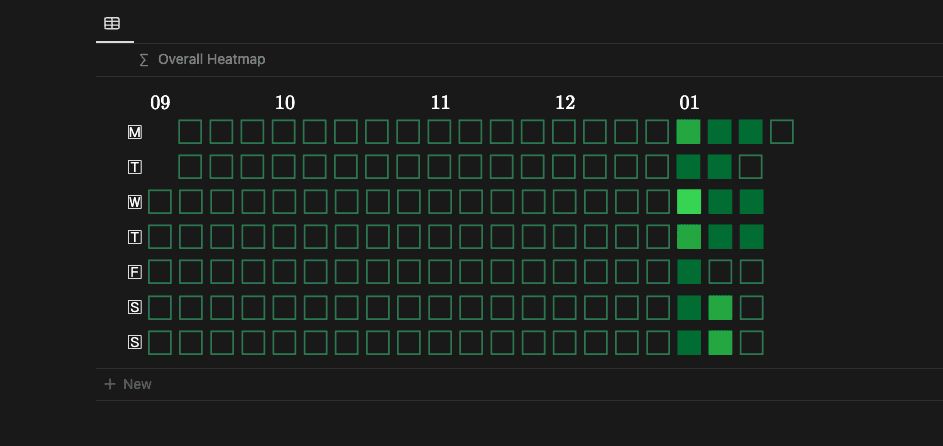
Task: Select the table view tab icon
Action: click(112, 23)
